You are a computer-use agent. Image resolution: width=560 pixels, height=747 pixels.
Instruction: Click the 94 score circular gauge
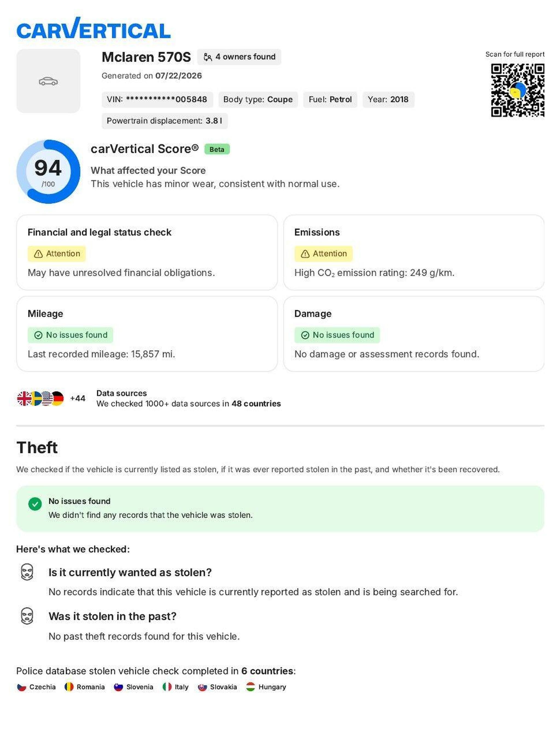point(48,171)
